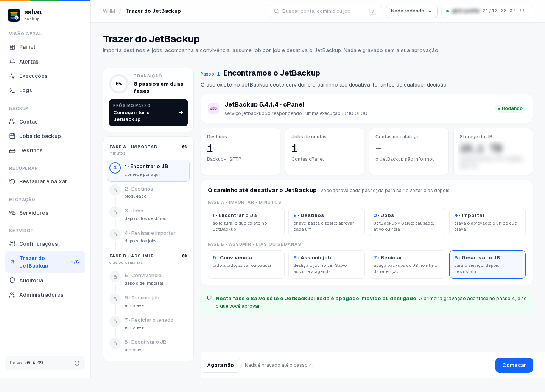Click the server date time status 21/10 08:07 BRT
This screenshot has width=545, height=392.
point(487,11)
